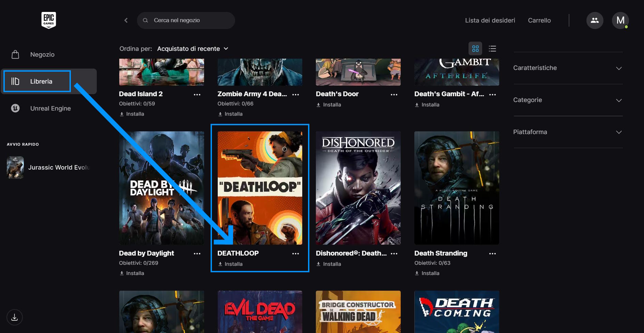Install Dead by Daylight
Screen dimensions: 644x333
click(132, 273)
